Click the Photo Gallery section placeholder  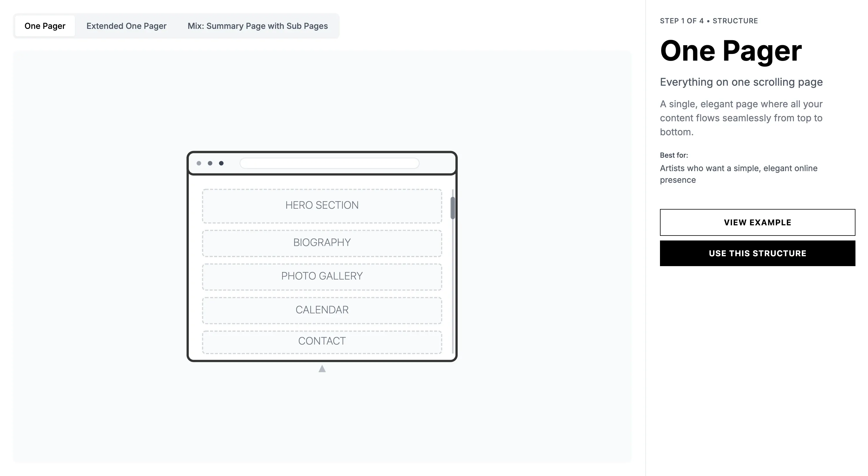[322, 276]
